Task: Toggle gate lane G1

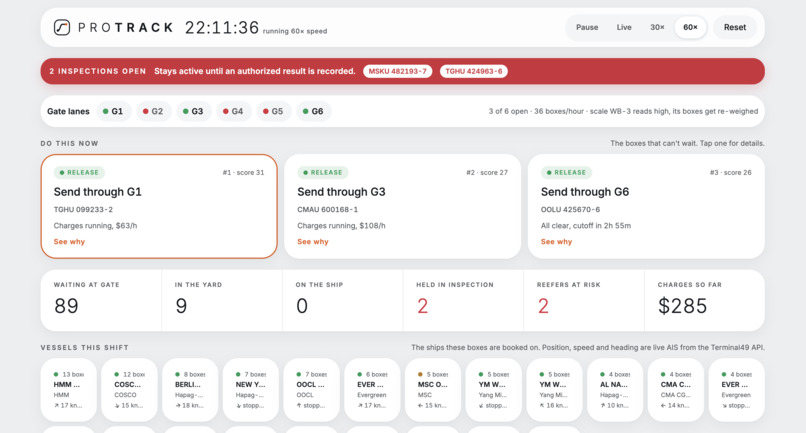Action: click(x=113, y=111)
